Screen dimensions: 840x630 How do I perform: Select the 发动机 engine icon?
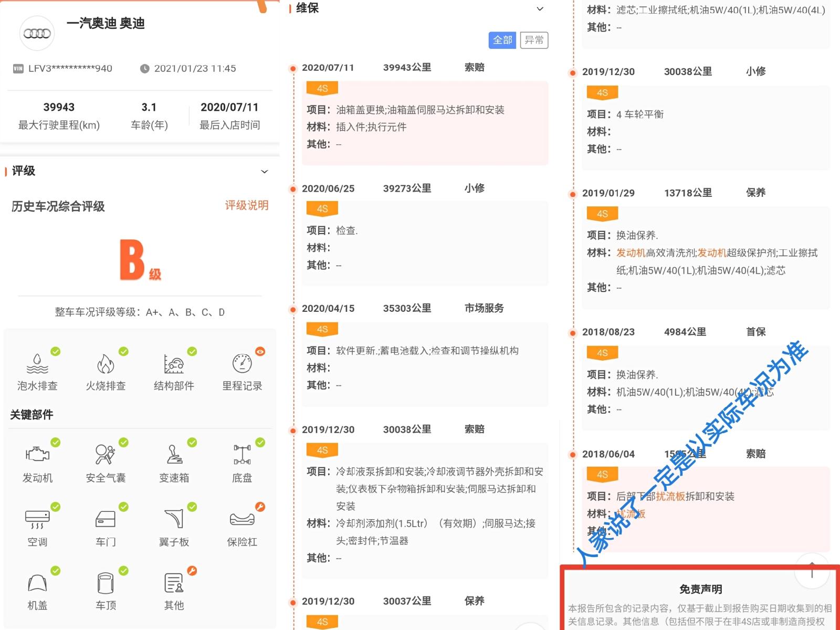pyautogui.click(x=37, y=454)
